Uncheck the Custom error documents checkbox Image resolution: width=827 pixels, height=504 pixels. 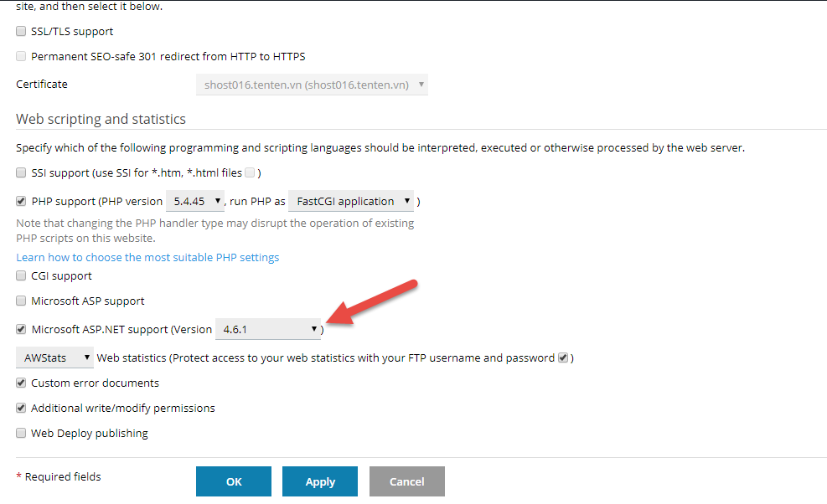pyautogui.click(x=21, y=383)
